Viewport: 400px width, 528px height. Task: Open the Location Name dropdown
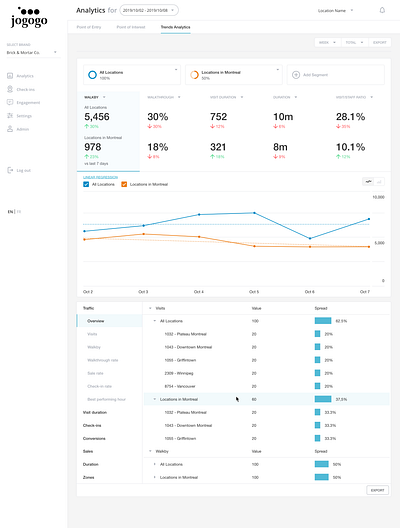pyautogui.click(x=335, y=10)
